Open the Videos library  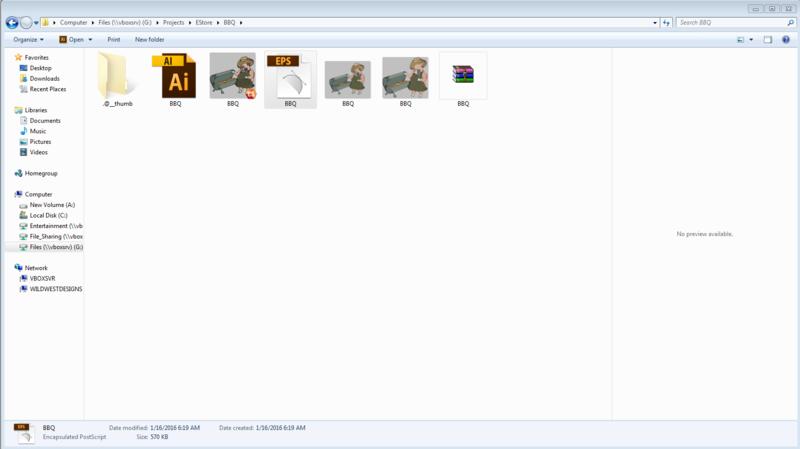38,152
